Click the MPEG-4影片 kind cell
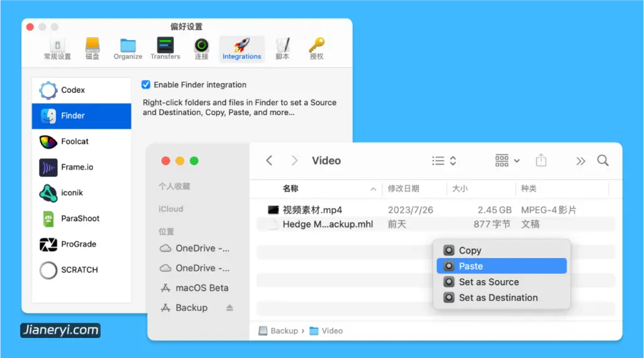The width and height of the screenshot is (644, 358). [548, 210]
